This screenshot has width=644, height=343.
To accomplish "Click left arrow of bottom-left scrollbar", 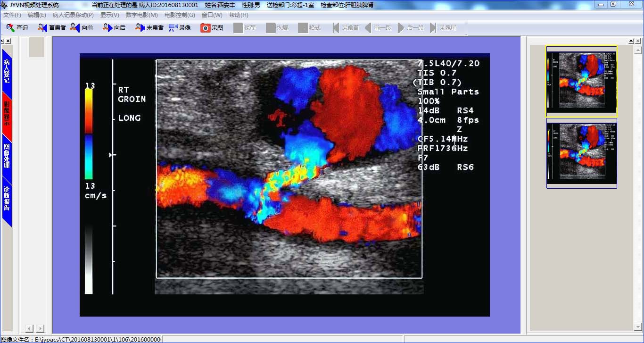I will [29, 328].
